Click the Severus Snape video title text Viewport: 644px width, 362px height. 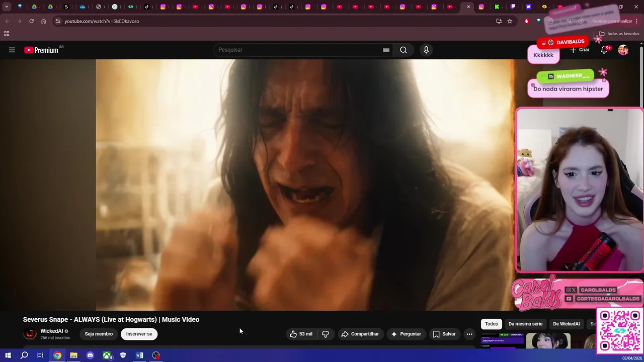click(111, 319)
